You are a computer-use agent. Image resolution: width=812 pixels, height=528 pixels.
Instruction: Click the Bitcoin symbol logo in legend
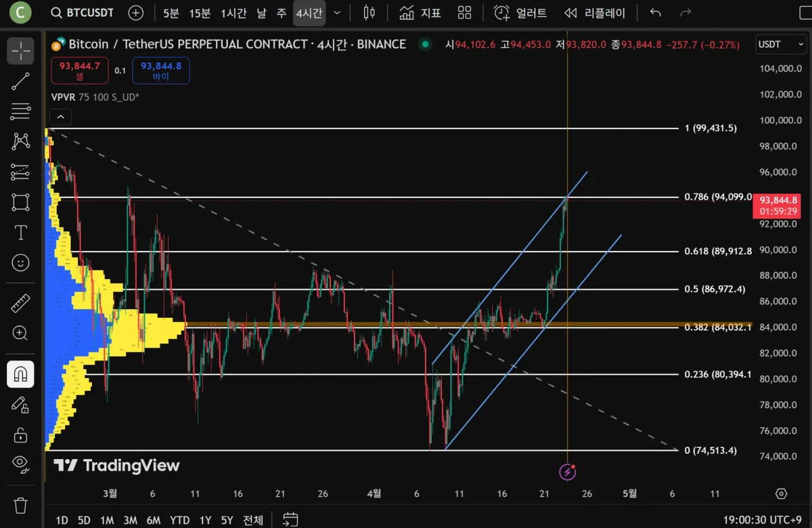point(58,44)
